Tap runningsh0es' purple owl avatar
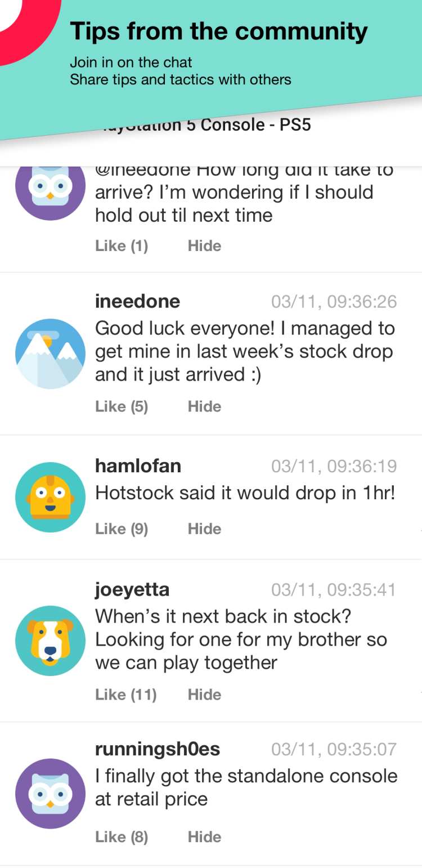Image resolution: width=422 pixels, height=868 pixels. point(50,794)
